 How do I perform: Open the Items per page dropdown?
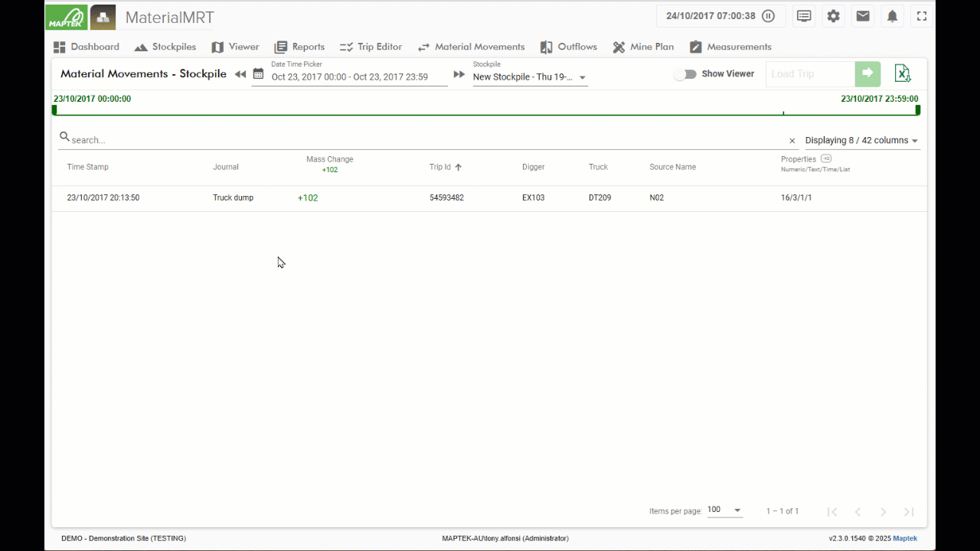click(724, 510)
